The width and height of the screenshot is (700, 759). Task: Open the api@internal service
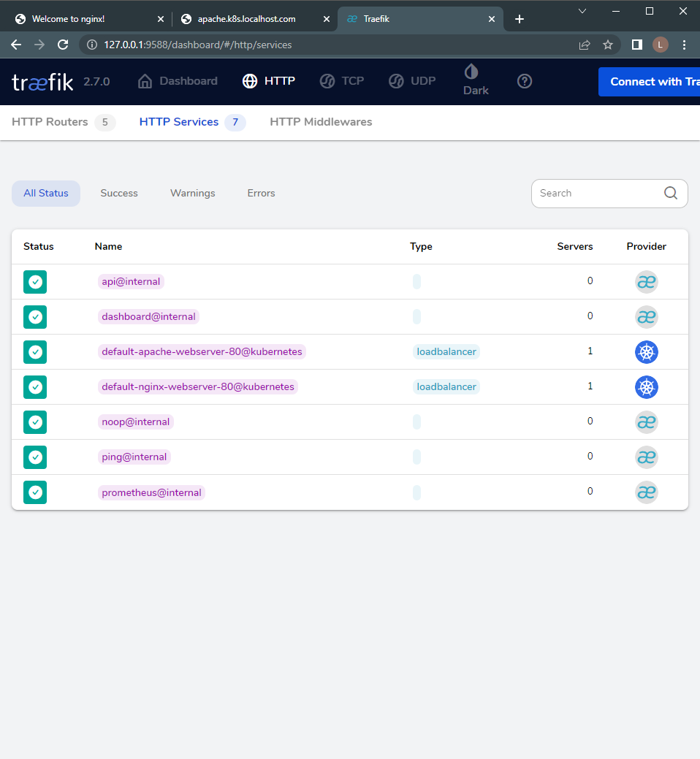point(131,282)
